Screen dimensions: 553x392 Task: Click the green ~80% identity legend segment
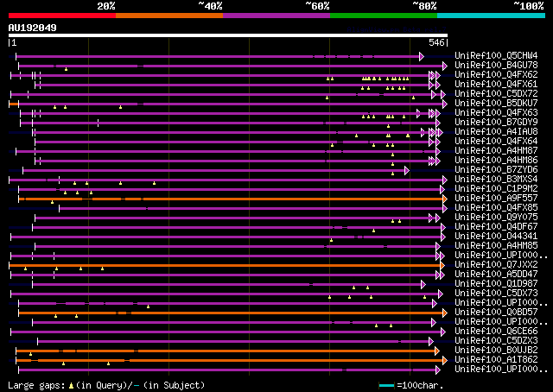click(x=384, y=16)
